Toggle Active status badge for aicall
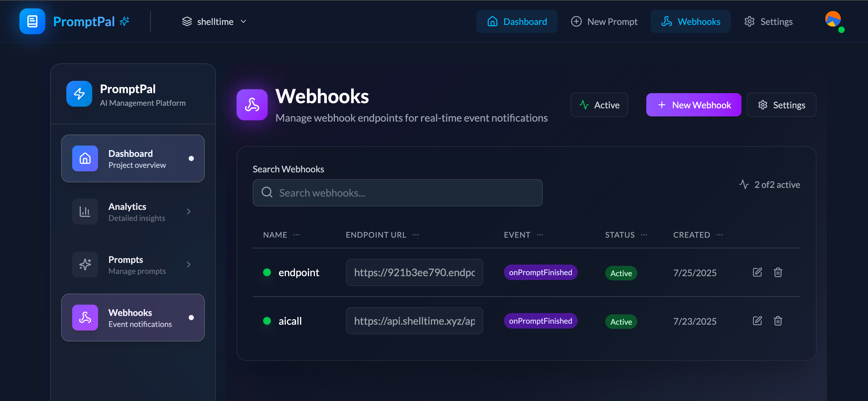Screen dimensions: 868x401 click(621, 321)
